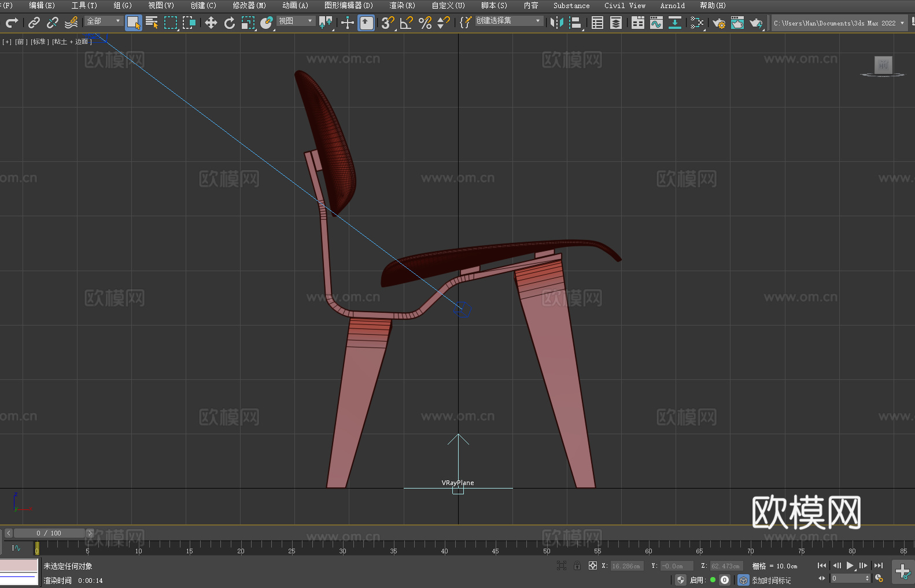Choose the Select and Place tool
915x588 pixels.
pos(267,23)
